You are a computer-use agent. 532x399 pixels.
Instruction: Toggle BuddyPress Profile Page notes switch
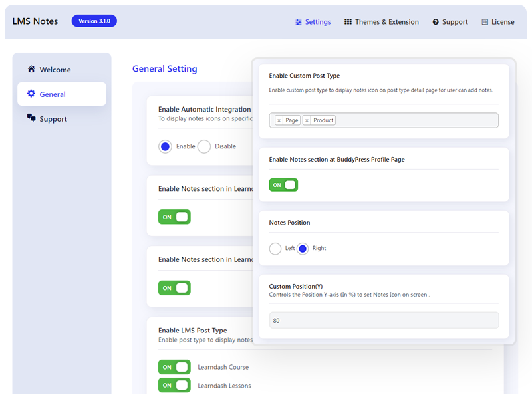(x=283, y=185)
